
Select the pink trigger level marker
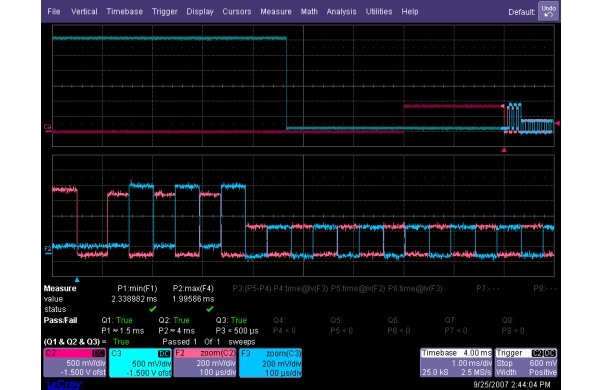[558, 123]
